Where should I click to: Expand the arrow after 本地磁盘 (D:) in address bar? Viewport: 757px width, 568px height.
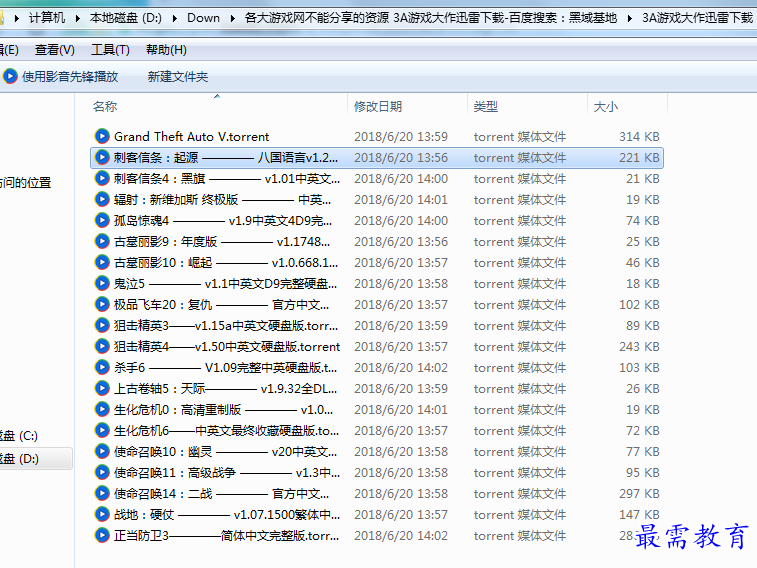pyautogui.click(x=174, y=18)
